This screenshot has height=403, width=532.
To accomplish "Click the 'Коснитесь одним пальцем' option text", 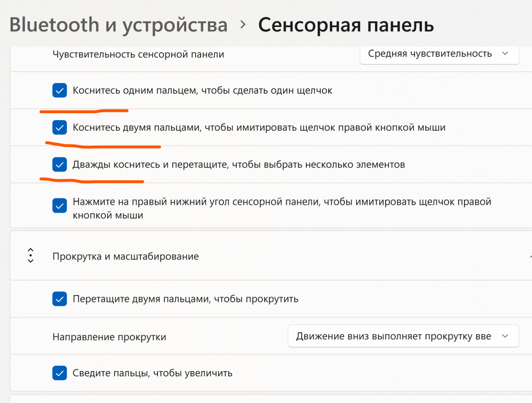I will point(202,90).
